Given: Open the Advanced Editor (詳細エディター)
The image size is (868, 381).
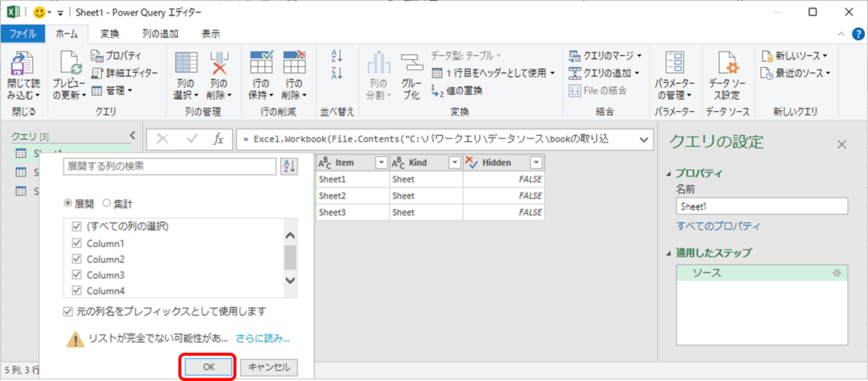Looking at the screenshot, I should (x=124, y=72).
